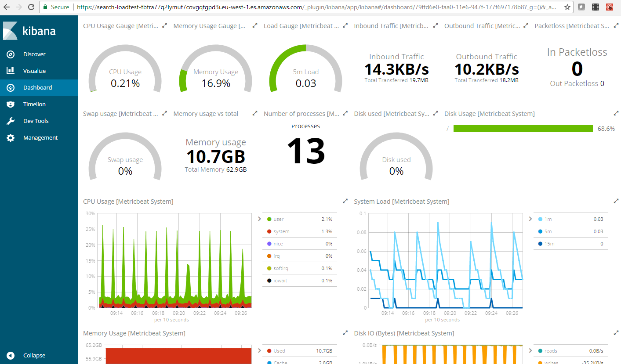Expand the CPU Usage Gauge panel
621x364 pixels.
pyautogui.click(x=164, y=26)
